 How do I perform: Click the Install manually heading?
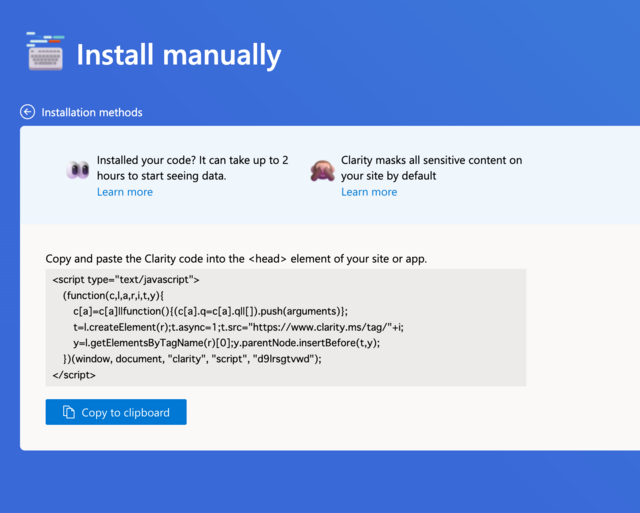coord(179,55)
